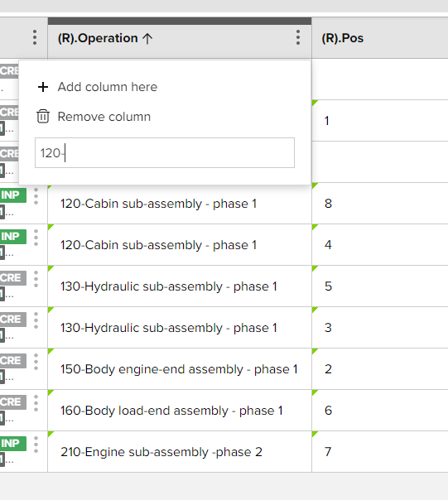
Task: Open the row menu for the 210-Engine sub-assembly row
Action: 36,445
